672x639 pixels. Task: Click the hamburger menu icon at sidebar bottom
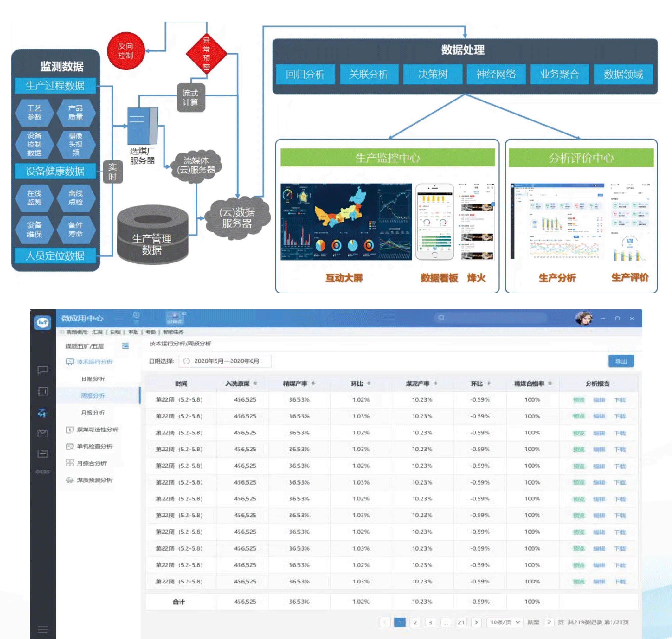pos(43,629)
